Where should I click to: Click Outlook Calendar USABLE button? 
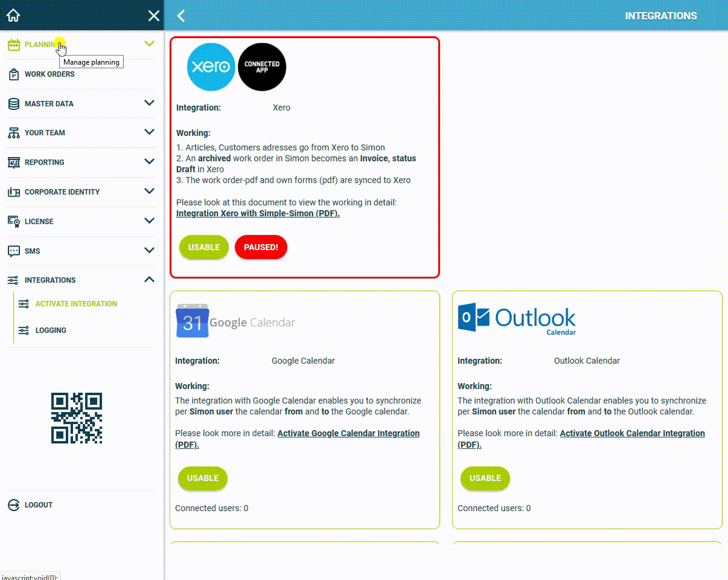(485, 478)
